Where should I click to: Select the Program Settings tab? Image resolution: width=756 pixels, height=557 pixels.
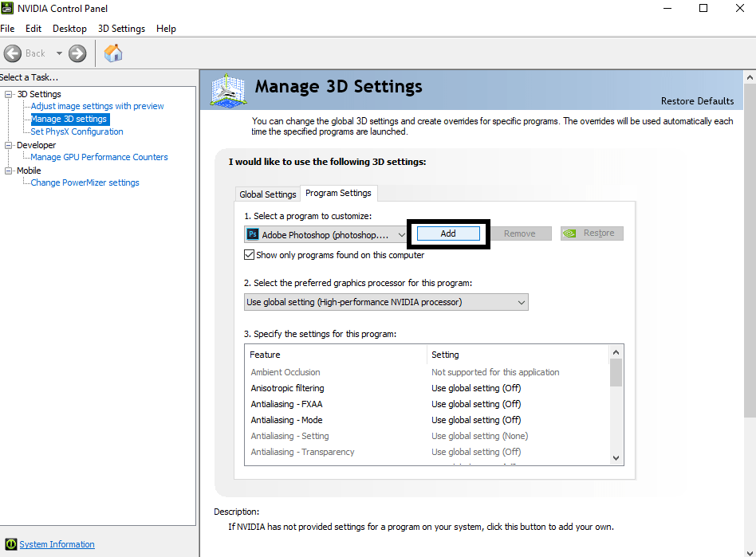(x=338, y=193)
